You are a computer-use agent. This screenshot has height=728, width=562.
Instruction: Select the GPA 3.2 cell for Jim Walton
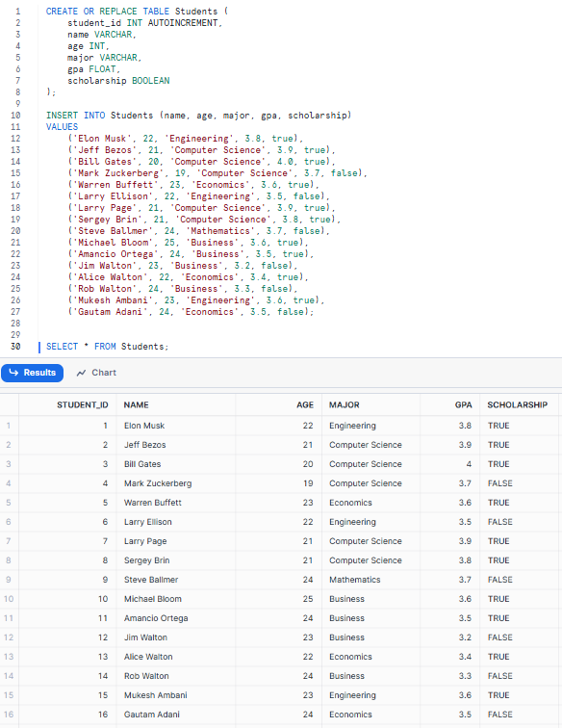pos(465,637)
